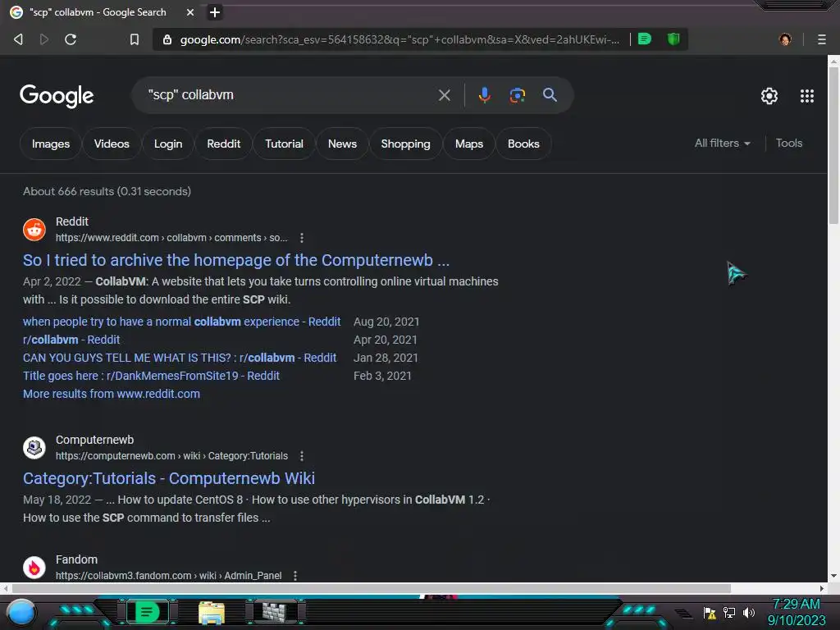The image size is (840, 630).
Task: Open options for the Reddit result
Action: coord(302,238)
